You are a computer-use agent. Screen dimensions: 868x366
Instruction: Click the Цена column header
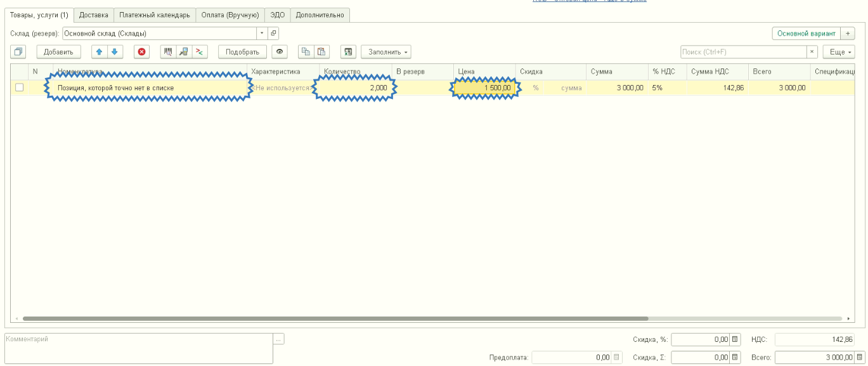485,72
